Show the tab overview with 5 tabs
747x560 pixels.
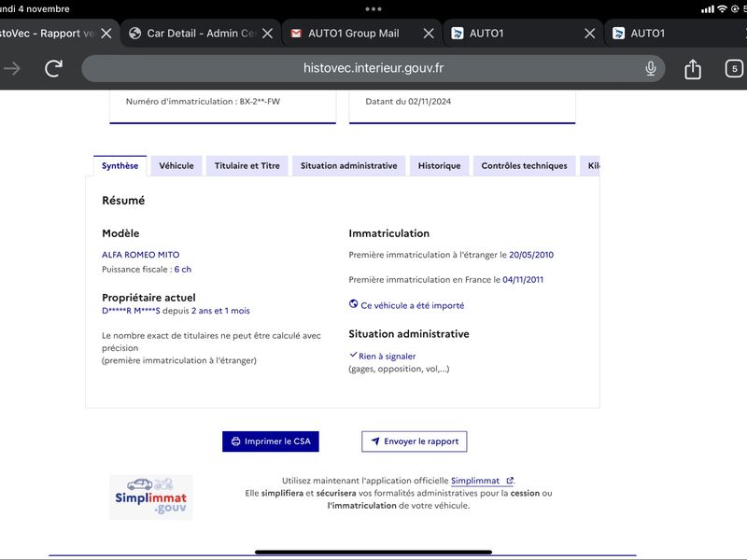[734, 68]
